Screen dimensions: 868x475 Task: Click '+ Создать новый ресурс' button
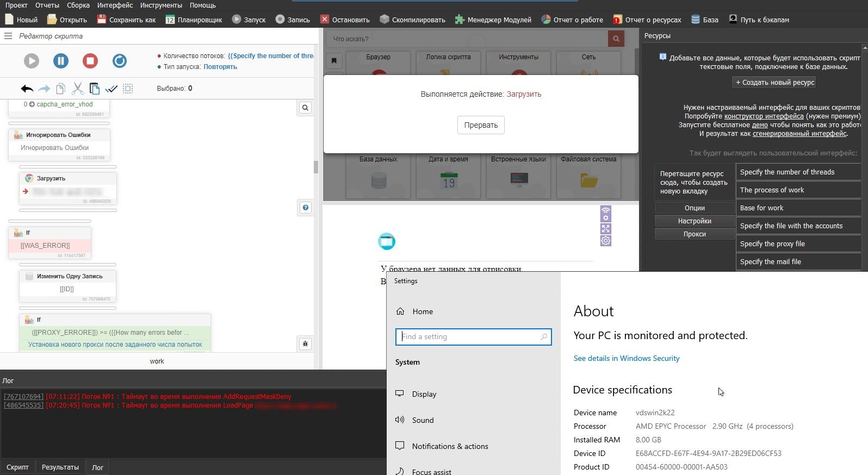[775, 83]
